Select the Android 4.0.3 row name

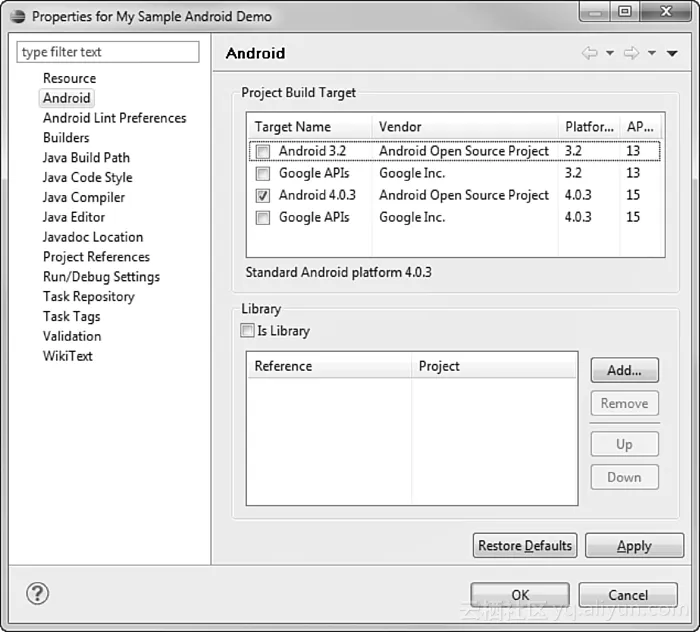pos(317,195)
